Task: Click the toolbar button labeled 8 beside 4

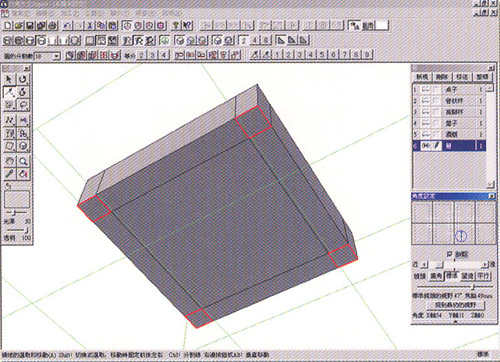Action: pos(266,41)
